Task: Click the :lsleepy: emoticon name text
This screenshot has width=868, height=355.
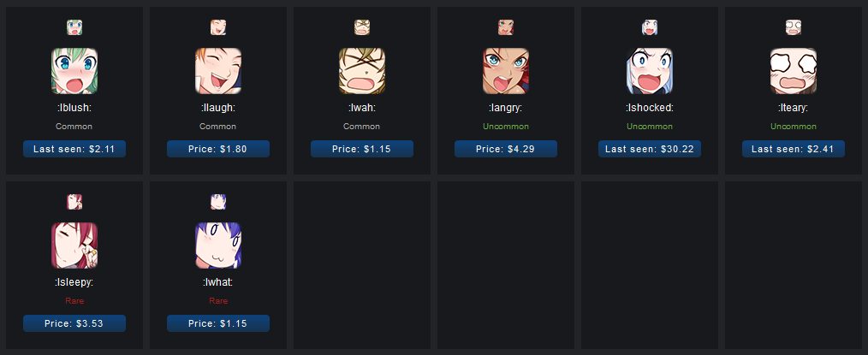Action: tap(74, 282)
